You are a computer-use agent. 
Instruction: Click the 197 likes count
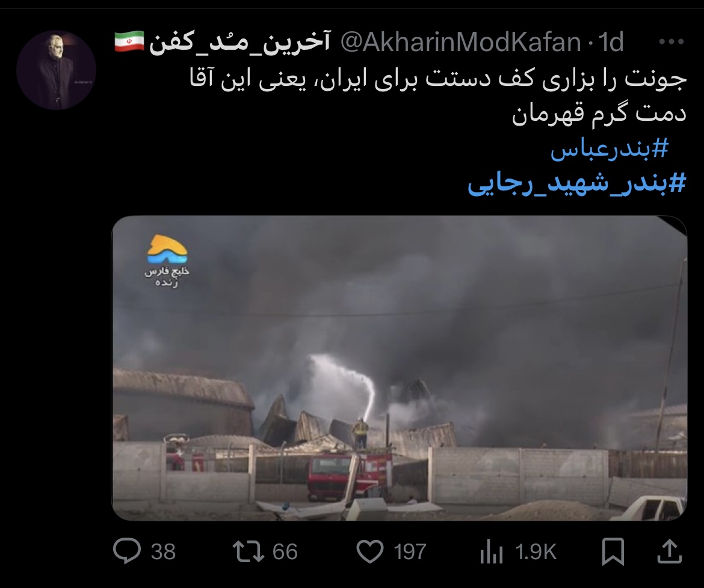(x=410, y=552)
